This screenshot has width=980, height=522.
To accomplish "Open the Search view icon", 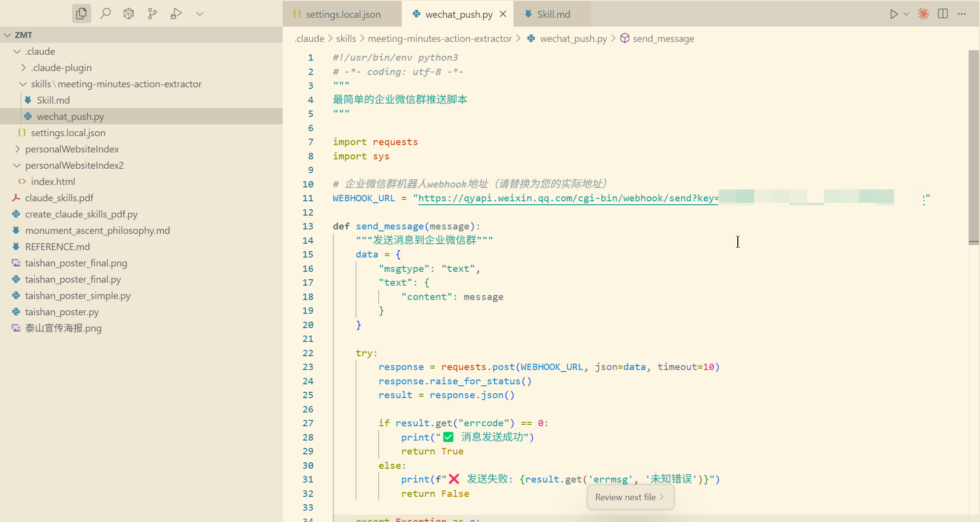I will point(105,14).
